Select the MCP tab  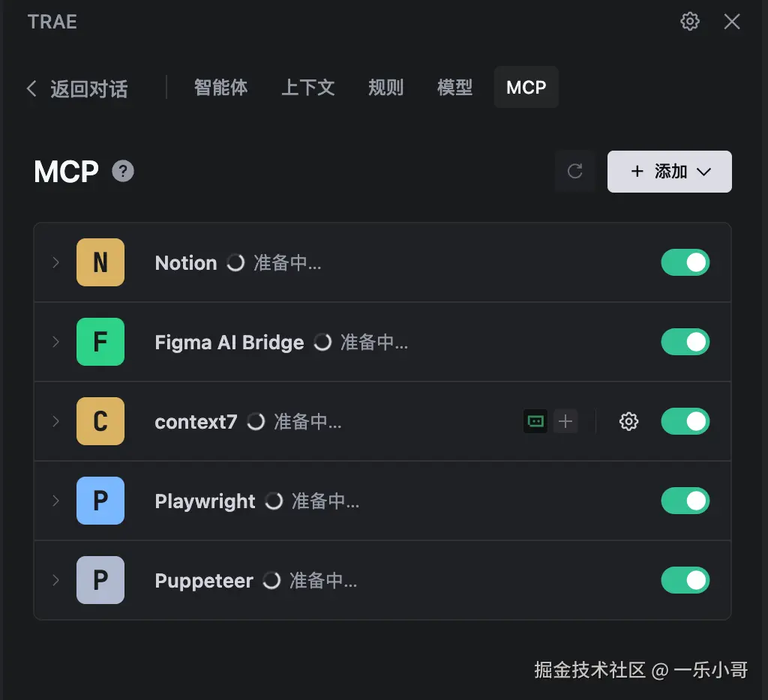(526, 87)
